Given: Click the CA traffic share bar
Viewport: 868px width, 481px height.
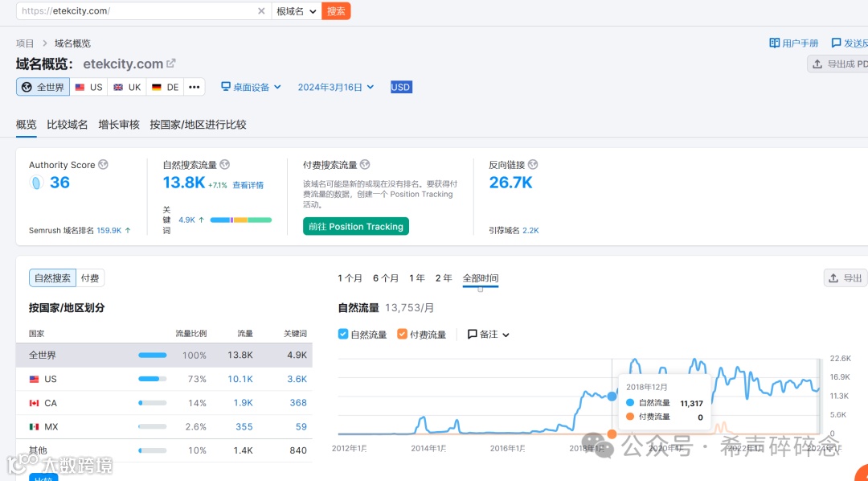Looking at the screenshot, I should (x=152, y=403).
